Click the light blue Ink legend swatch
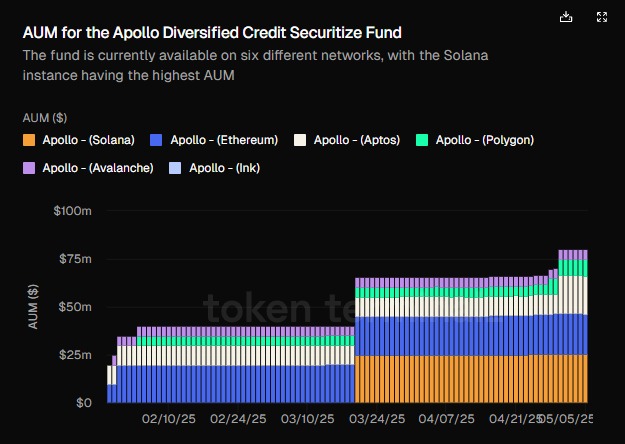This screenshot has width=625, height=444. pos(175,168)
